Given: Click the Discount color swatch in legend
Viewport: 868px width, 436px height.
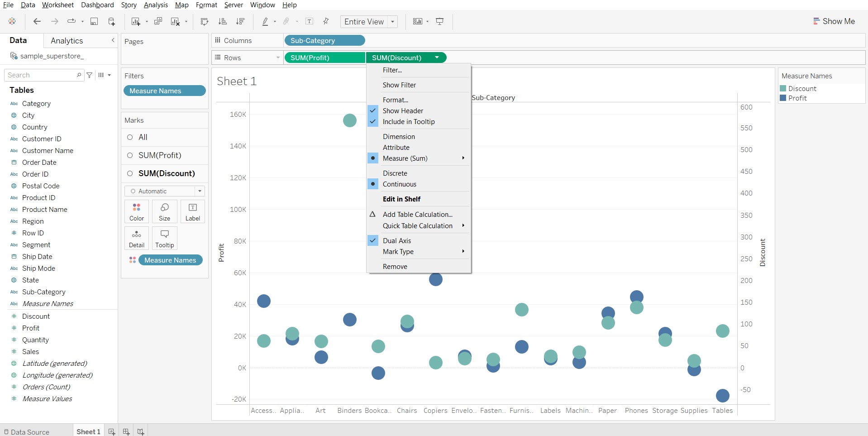Looking at the screenshot, I should tap(783, 89).
